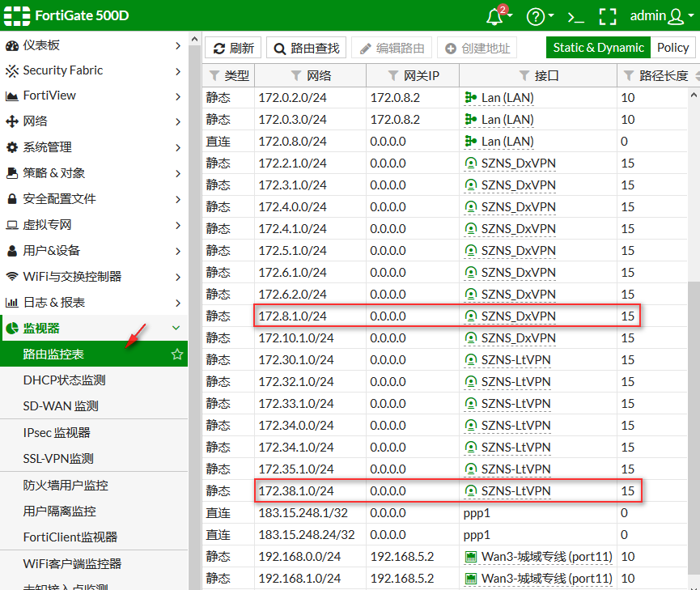This screenshot has height=590, width=700.
Task: Filter the 网络 column
Action: click(295, 76)
